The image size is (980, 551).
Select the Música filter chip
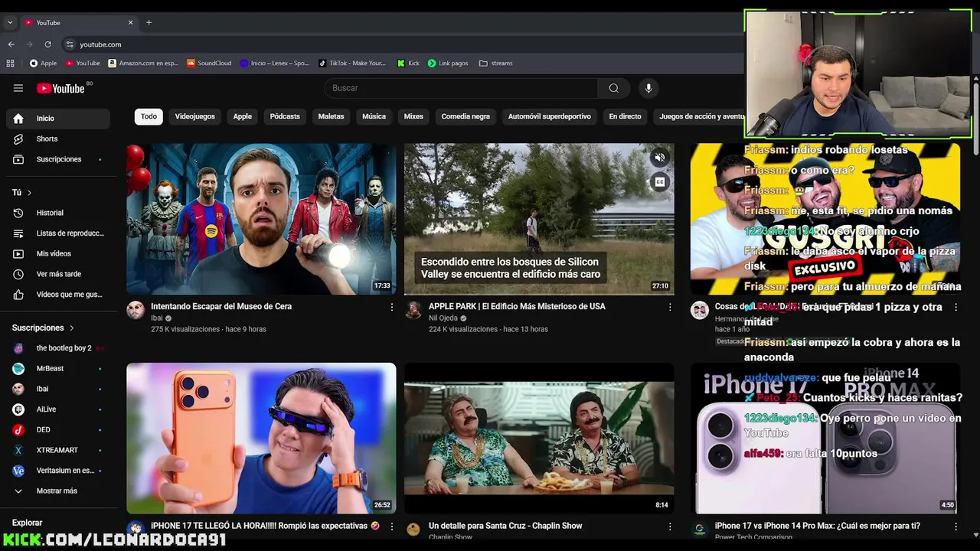pos(374,116)
